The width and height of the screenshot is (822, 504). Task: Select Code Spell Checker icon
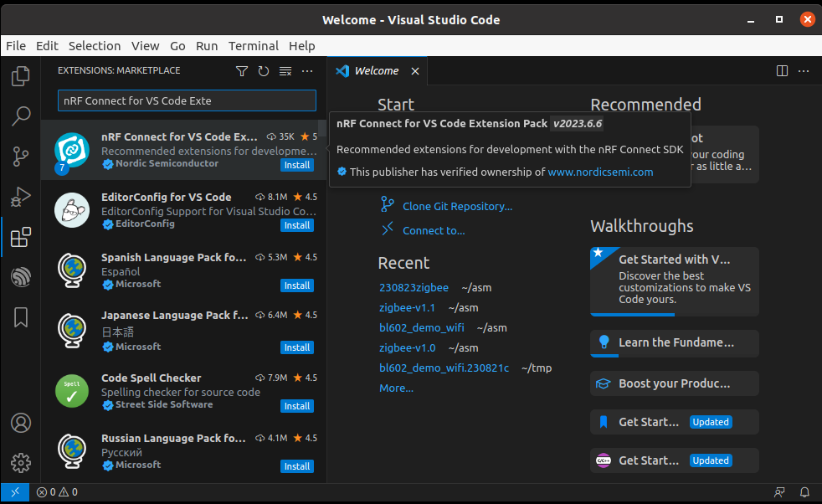coord(72,391)
